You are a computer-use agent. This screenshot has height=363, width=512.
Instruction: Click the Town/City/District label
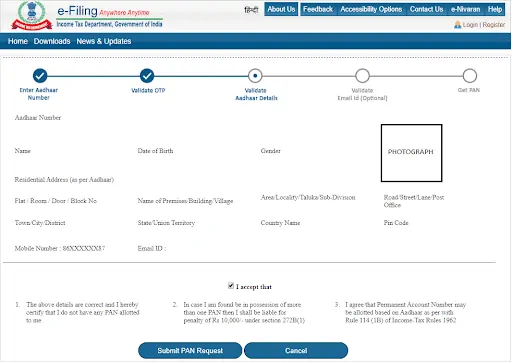[x=40, y=223]
